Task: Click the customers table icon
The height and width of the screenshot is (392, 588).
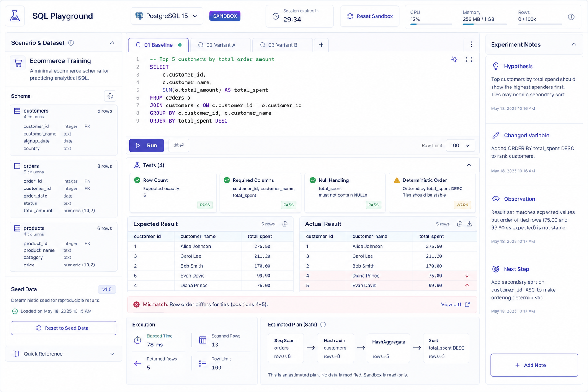Action: click(x=17, y=111)
